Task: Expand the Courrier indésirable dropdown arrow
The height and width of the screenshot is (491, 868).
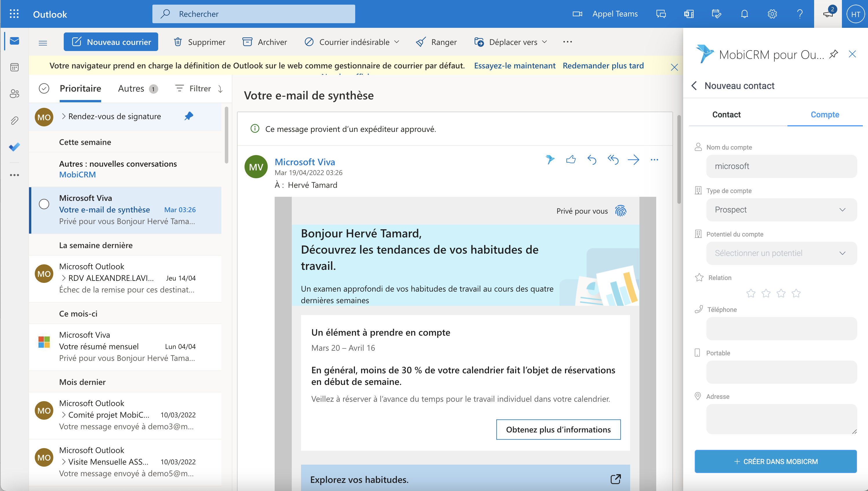Action: click(x=397, y=42)
